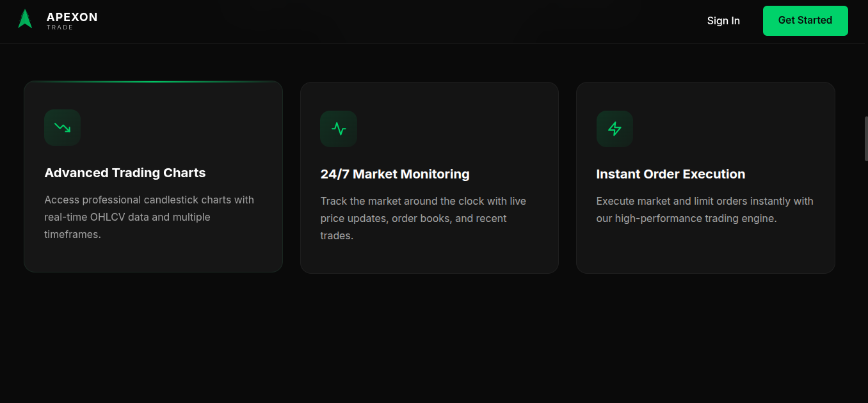Click the green Get Started button
The height and width of the screenshot is (403, 868).
point(805,20)
